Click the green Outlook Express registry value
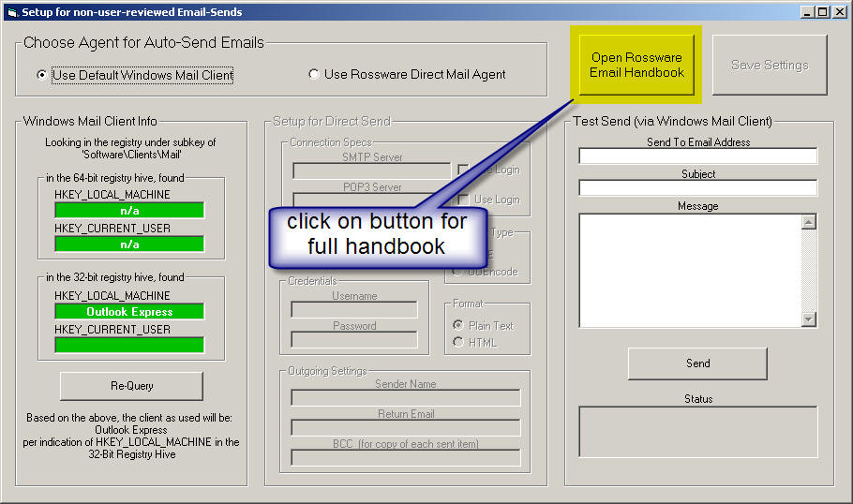 point(129,312)
